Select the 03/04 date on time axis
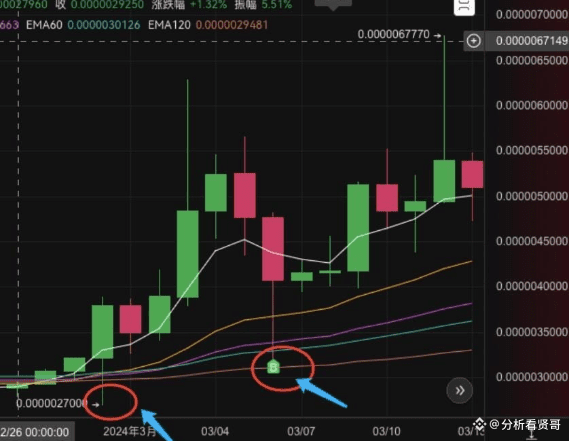This screenshot has width=569, height=441. [215, 431]
